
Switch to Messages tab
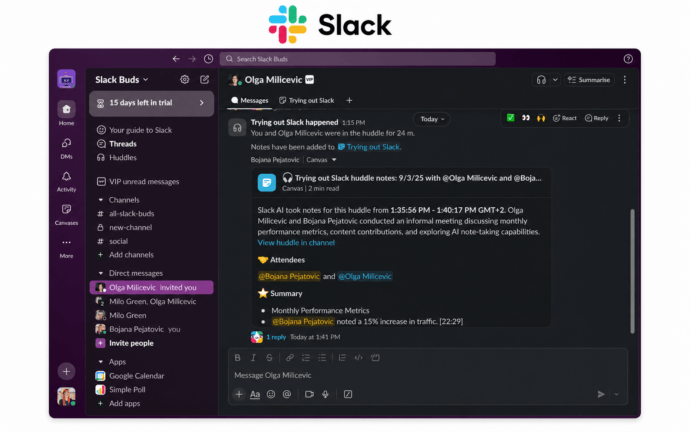click(250, 100)
